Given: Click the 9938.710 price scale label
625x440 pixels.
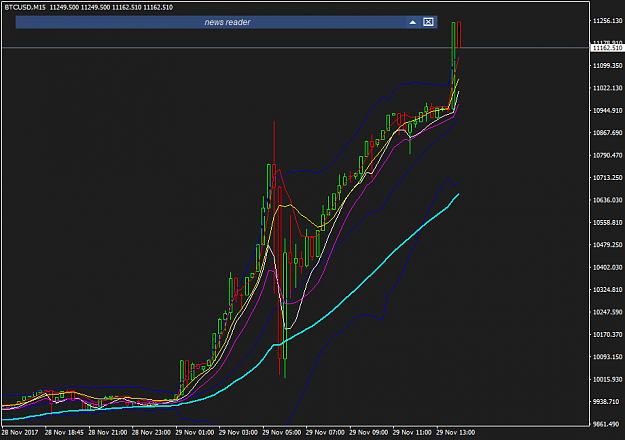Looking at the screenshot, I should [607, 402].
